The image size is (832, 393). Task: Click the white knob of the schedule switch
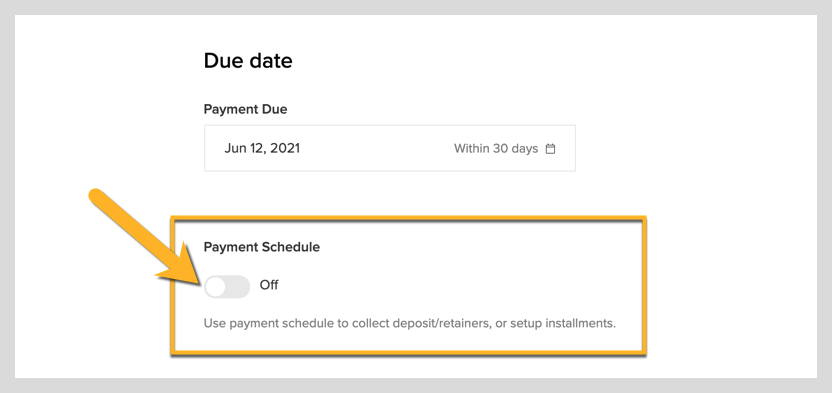pos(215,287)
